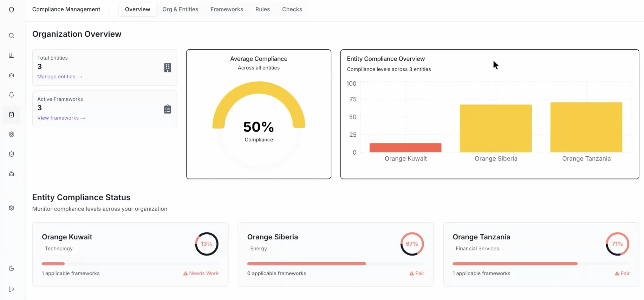Viewport: 644px width, 300px height.
Task: Click the Total Entities building icon
Action: pyautogui.click(x=167, y=68)
